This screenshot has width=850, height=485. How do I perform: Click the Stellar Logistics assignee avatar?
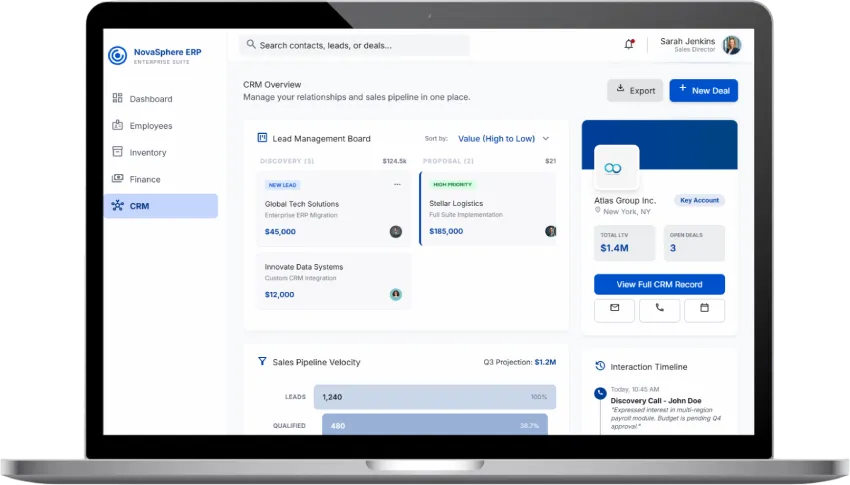coord(551,231)
